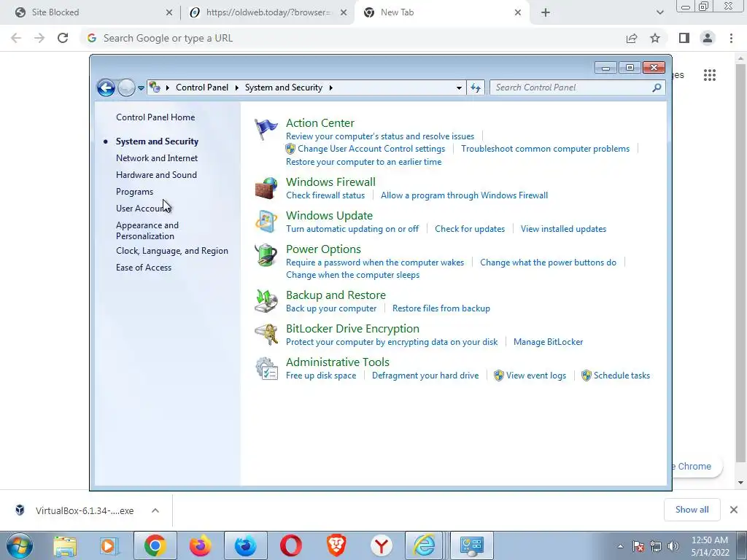Screen dimensions: 747x560
Task: Open the Google apps grid
Action: coord(710,75)
